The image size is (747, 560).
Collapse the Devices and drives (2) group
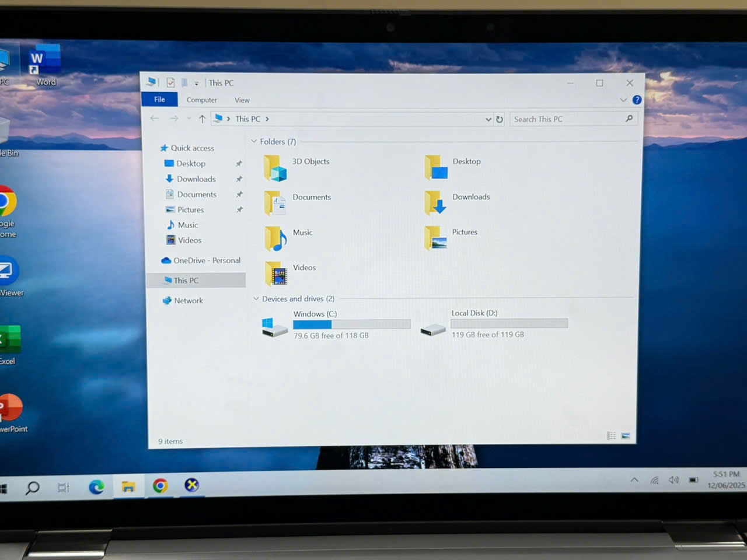256,298
